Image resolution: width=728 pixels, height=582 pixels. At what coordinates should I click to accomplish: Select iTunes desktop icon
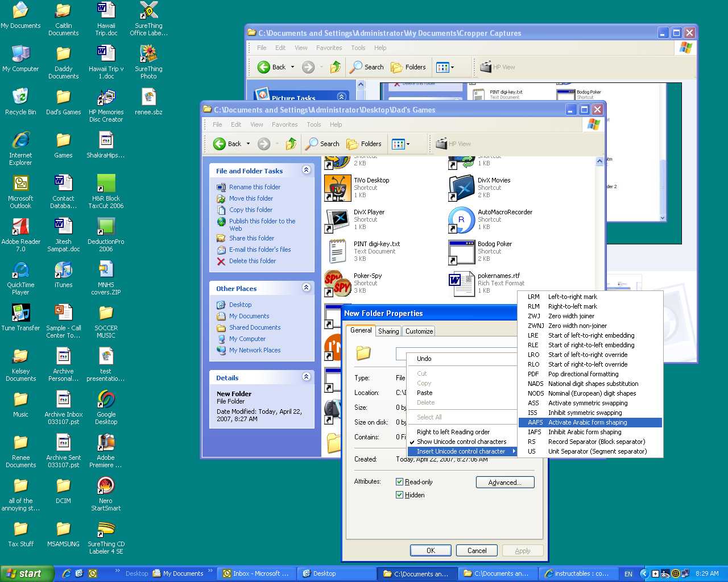(63, 275)
